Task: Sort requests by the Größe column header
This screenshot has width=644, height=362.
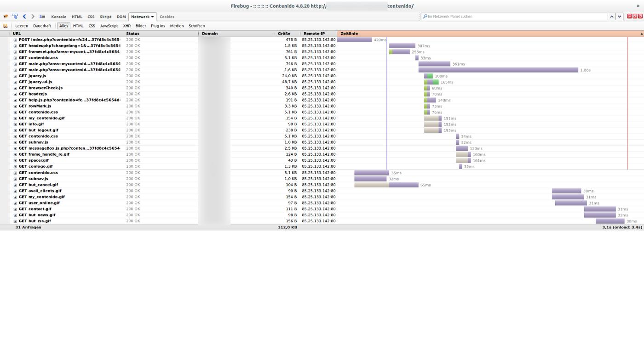Action: pyautogui.click(x=284, y=34)
